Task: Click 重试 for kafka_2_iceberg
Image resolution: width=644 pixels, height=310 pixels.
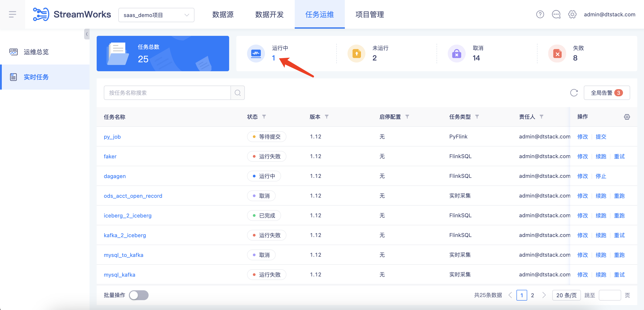Action: click(x=619, y=235)
